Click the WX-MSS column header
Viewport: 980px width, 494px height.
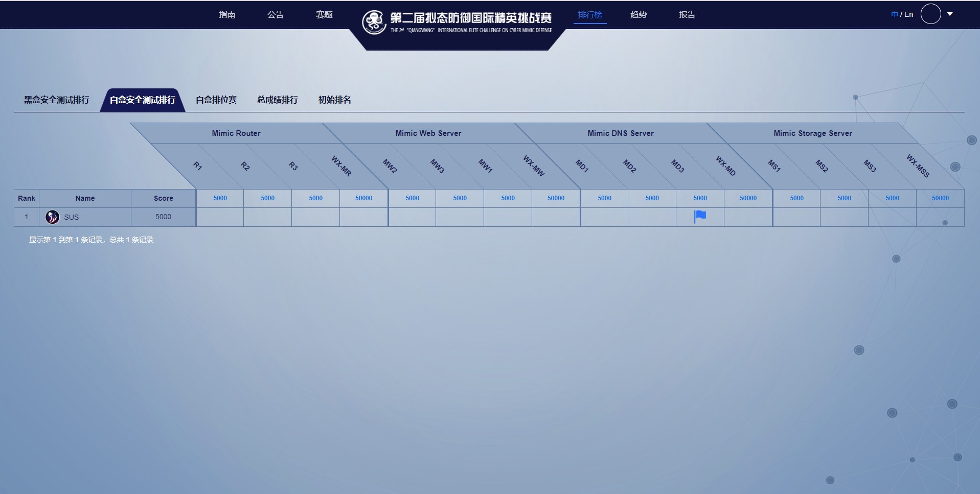tap(918, 166)
